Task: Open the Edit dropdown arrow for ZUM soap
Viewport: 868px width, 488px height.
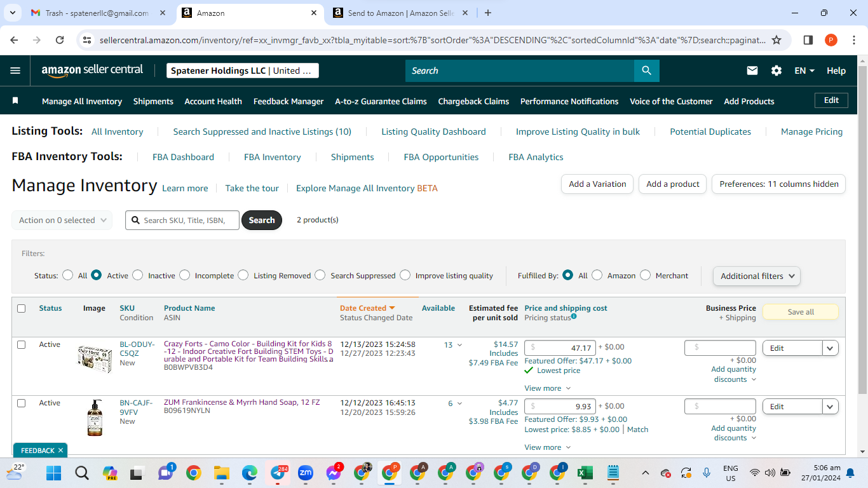Action: pos(831,406)
